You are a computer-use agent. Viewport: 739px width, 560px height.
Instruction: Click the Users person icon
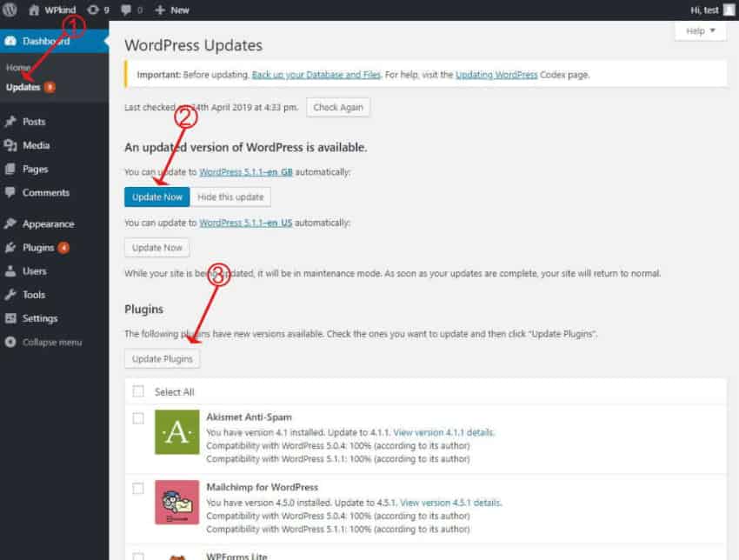pyautogui.click(x=10, y=271)
